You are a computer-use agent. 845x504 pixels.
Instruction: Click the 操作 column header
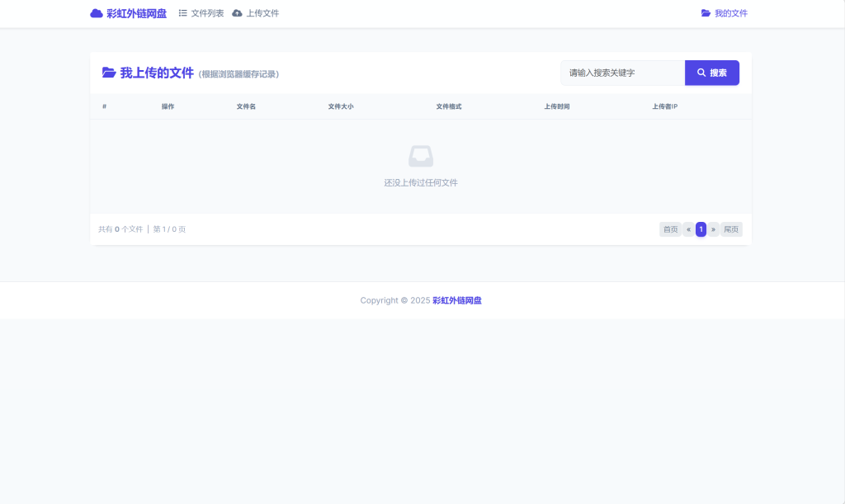coord(168,107)
